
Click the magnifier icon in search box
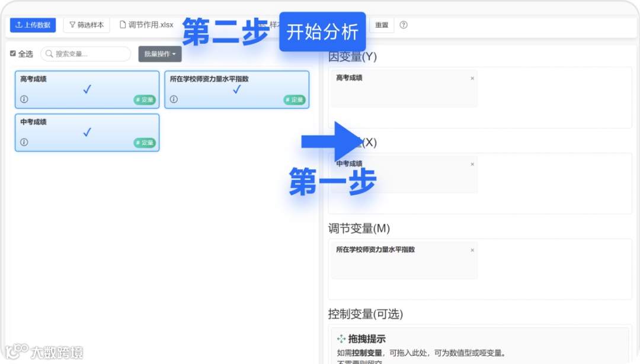[x=49, y=54]
